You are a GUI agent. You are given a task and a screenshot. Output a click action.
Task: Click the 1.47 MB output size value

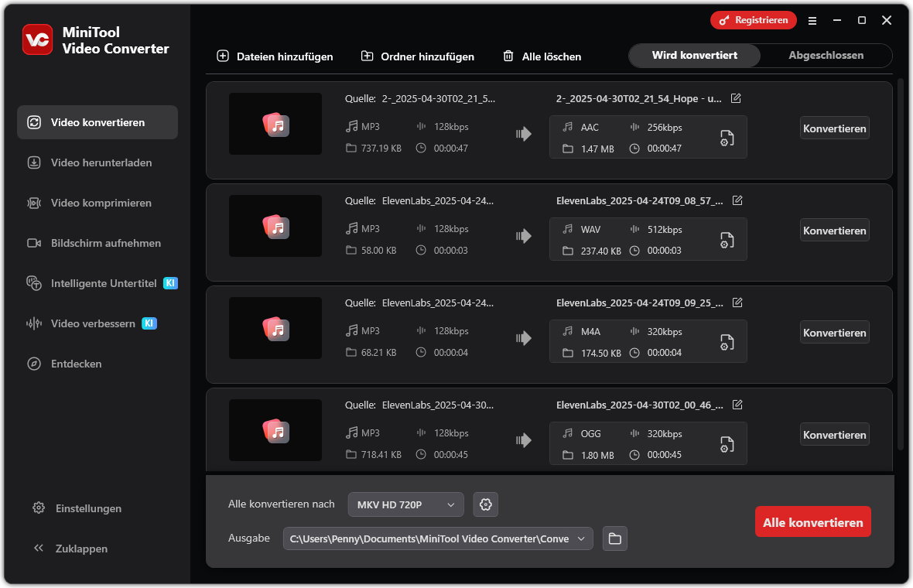pyautogui.click(x=597, y=149)
